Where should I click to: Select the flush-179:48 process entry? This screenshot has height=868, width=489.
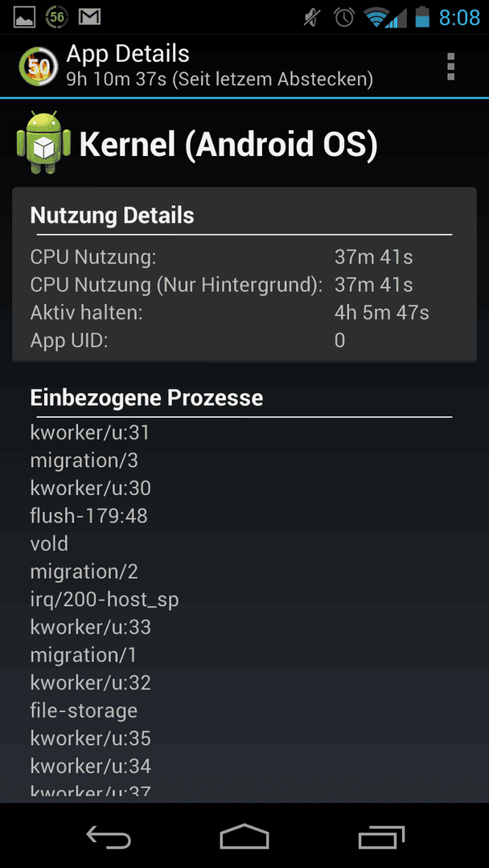pos(88,516)
